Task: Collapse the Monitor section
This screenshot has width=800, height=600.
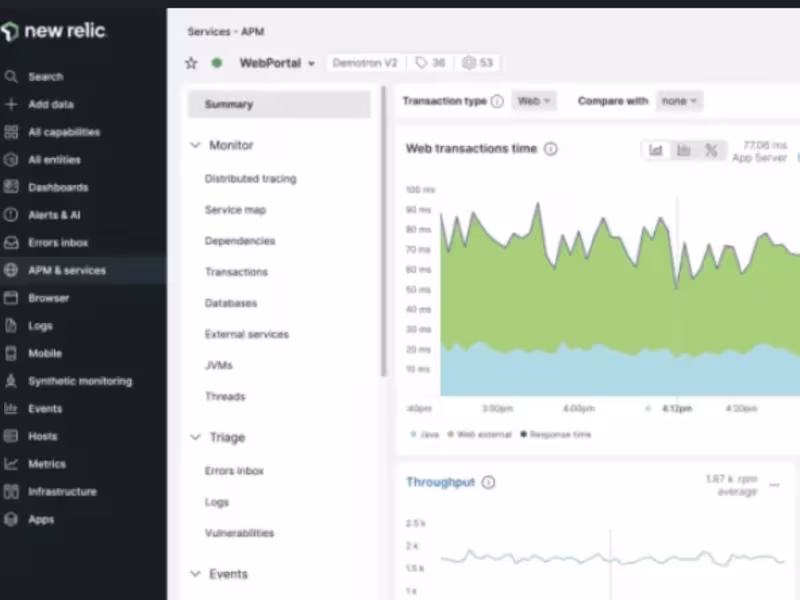Action: click(195, 145)
